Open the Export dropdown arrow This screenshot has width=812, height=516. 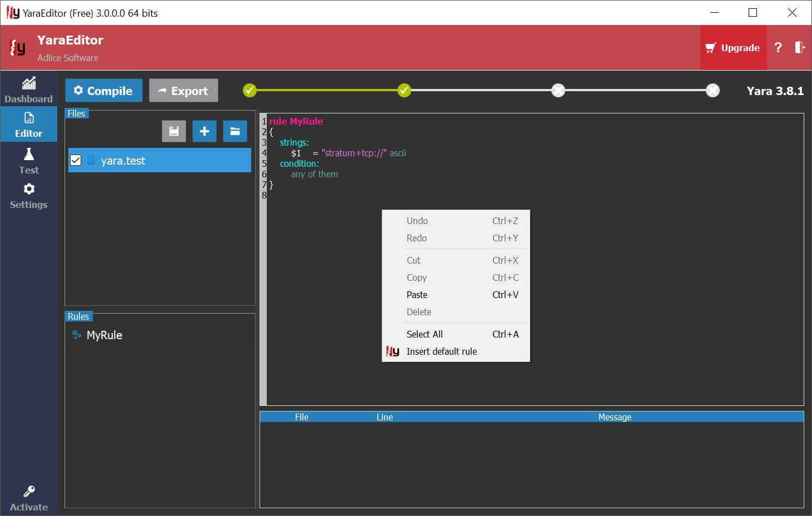(214, 91)
